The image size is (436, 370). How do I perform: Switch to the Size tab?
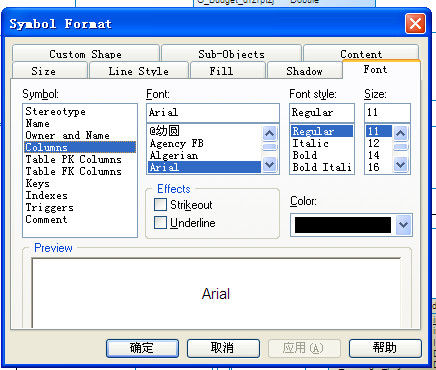(x=50, y=71)
